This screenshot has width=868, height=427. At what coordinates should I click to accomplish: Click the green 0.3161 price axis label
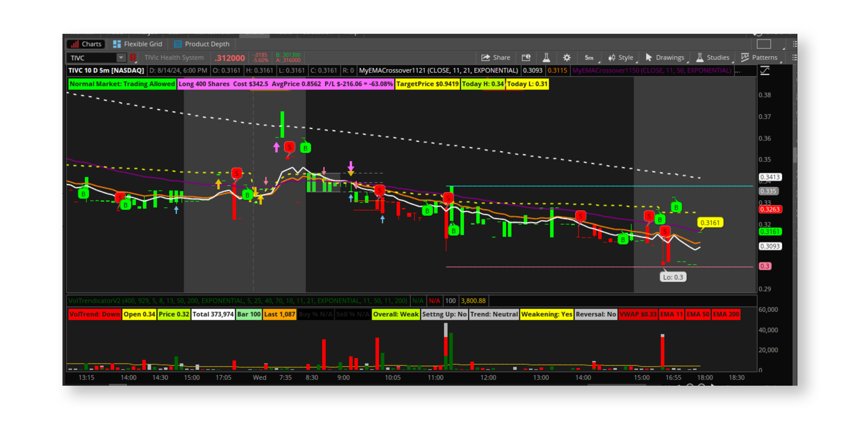[770, 232]
